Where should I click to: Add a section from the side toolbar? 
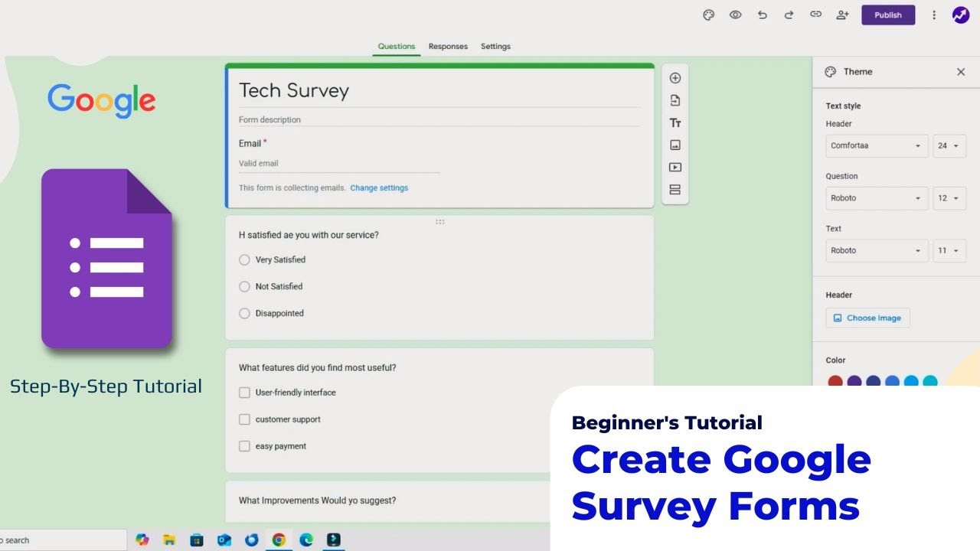[x=675, y=190]
